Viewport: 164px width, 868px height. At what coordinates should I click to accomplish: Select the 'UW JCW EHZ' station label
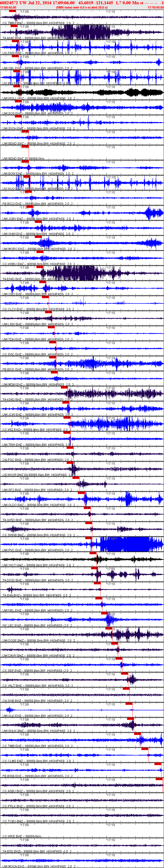(12, 415)
